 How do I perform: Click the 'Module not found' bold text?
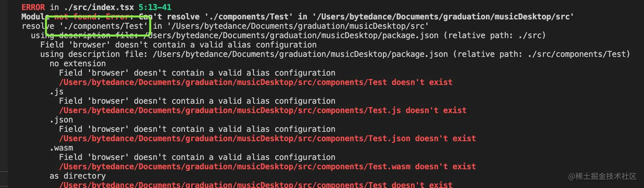coord(67,17)
